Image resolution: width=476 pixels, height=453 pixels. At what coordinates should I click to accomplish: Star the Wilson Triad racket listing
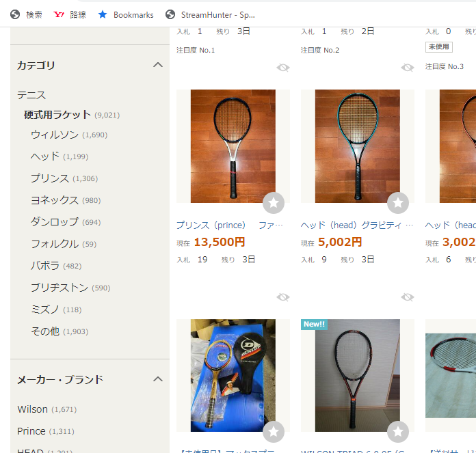397,431
